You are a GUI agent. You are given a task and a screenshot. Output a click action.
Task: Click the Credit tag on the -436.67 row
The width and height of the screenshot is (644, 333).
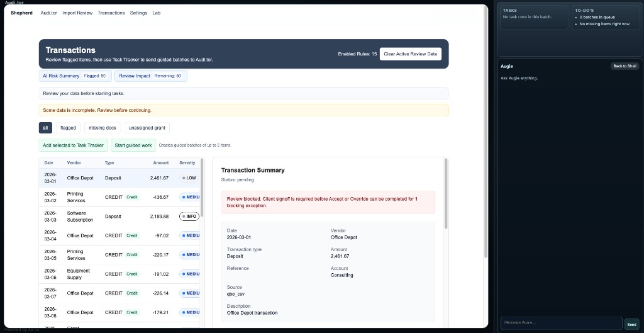[132, 197]
